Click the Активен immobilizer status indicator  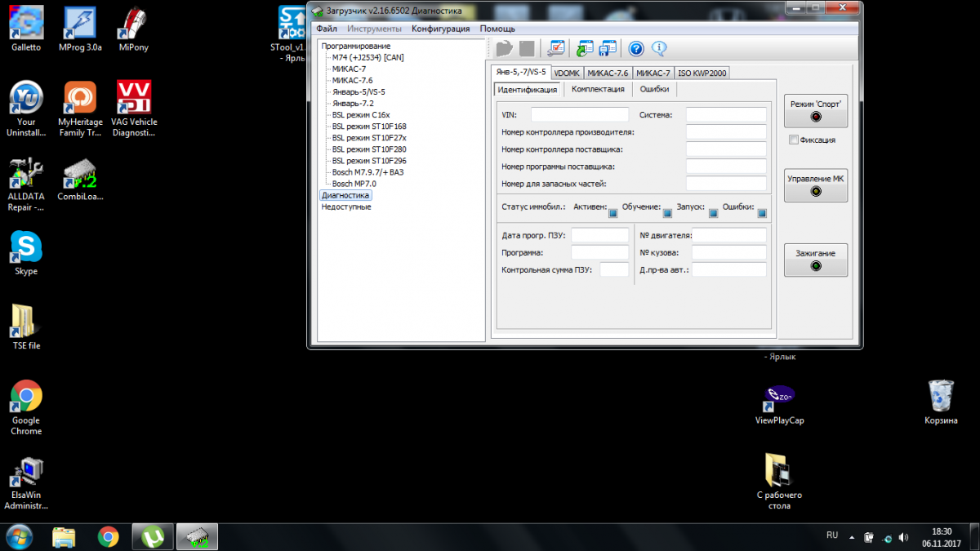[613, 214]
